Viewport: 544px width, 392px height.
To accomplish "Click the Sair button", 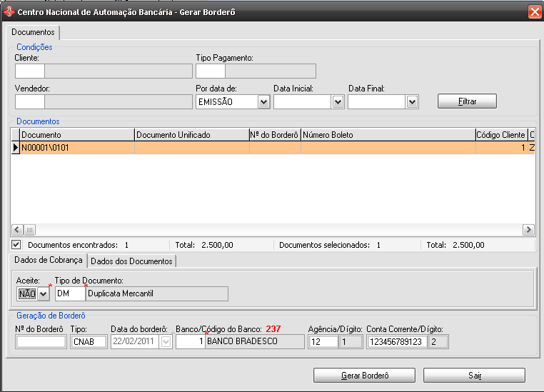I will 474,376.
